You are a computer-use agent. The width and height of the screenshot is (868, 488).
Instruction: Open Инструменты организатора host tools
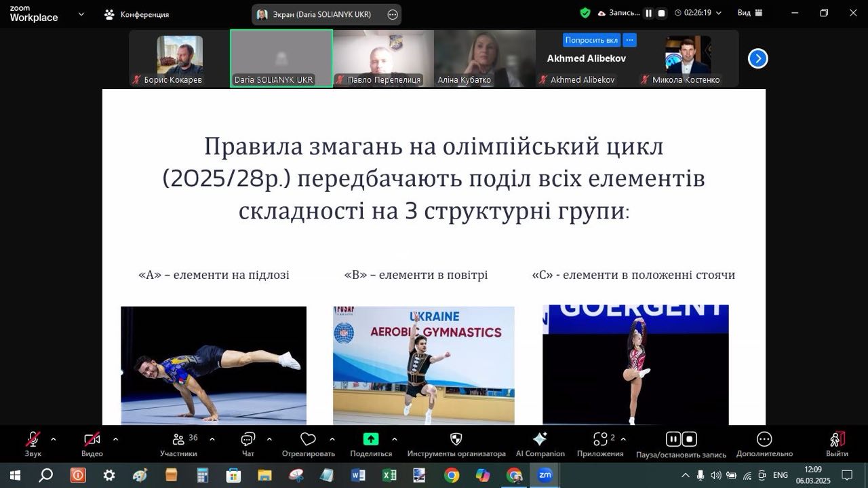click(x=456, y=443)
